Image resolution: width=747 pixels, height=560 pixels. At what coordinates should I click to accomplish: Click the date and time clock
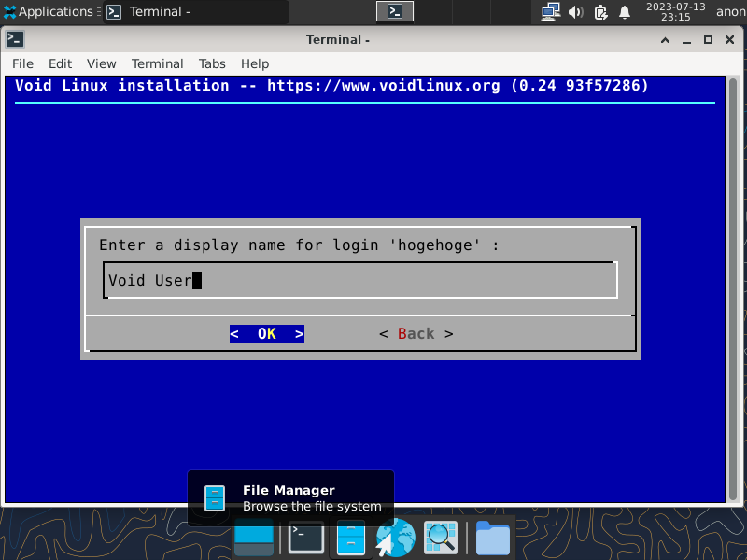(x=675, y=11)
